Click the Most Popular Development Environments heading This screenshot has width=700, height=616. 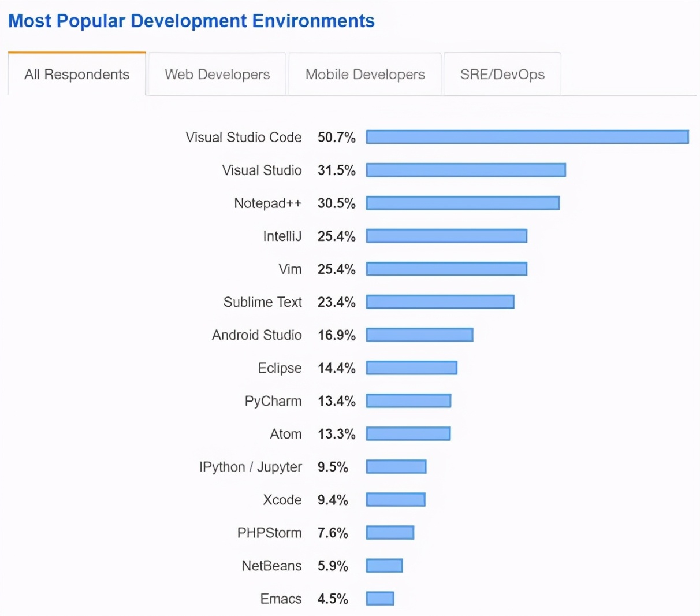pos(192,21)
